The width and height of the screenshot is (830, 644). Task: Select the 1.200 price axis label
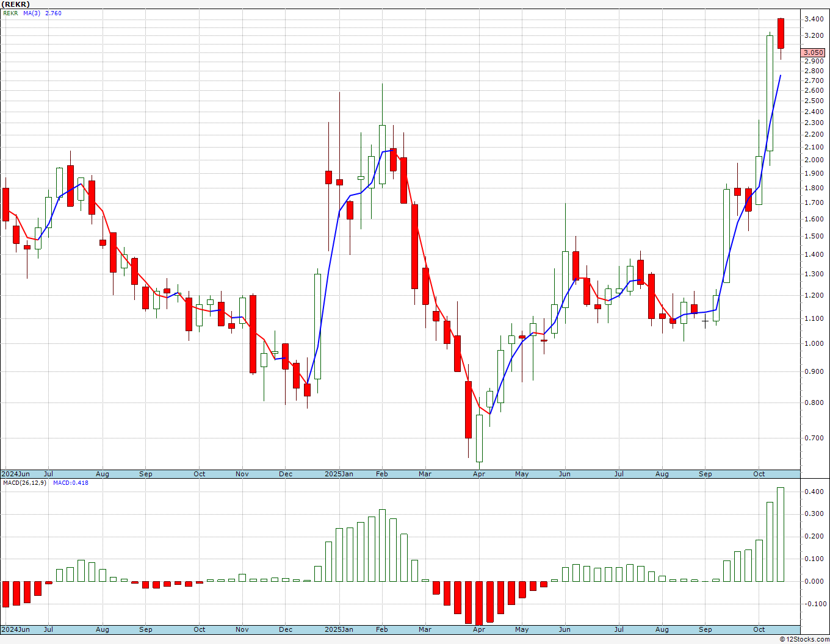pyautogui.click(x=814, y=296)
